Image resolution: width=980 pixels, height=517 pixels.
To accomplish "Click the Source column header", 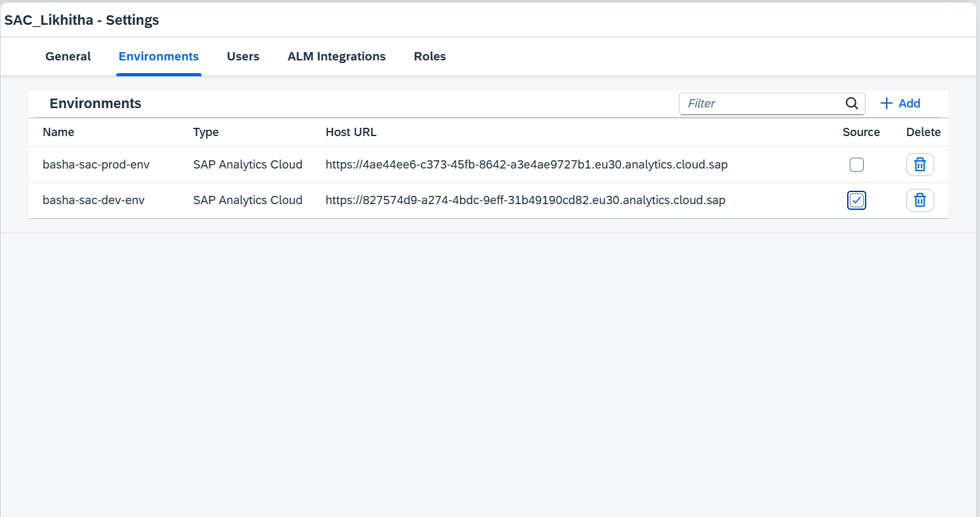I will point(861,132).
